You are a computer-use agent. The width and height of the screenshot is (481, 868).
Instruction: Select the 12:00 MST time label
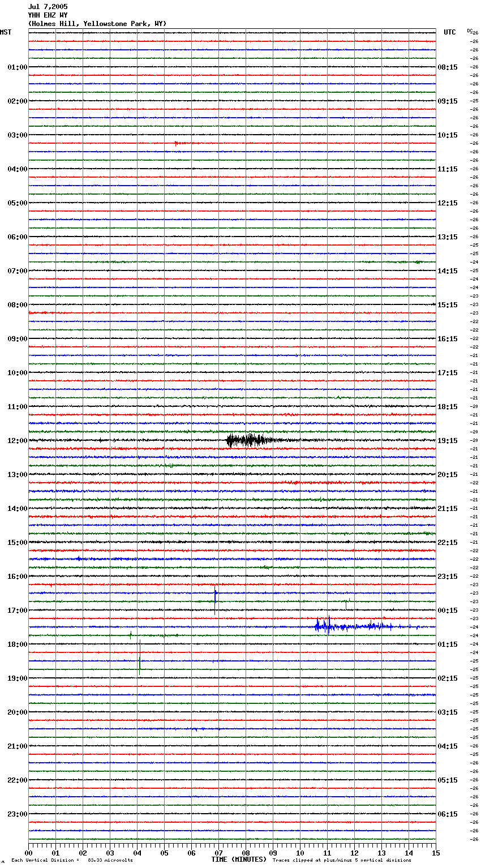click(18, 441)
